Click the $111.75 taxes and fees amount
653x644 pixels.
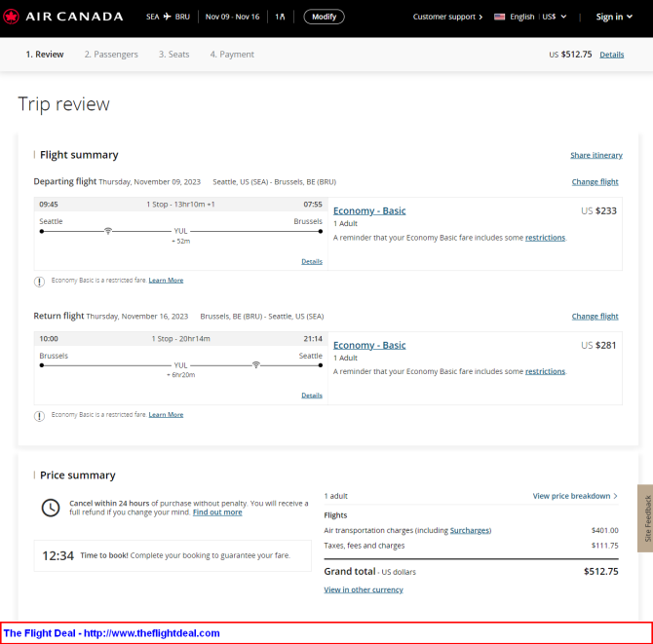point(604,546)
